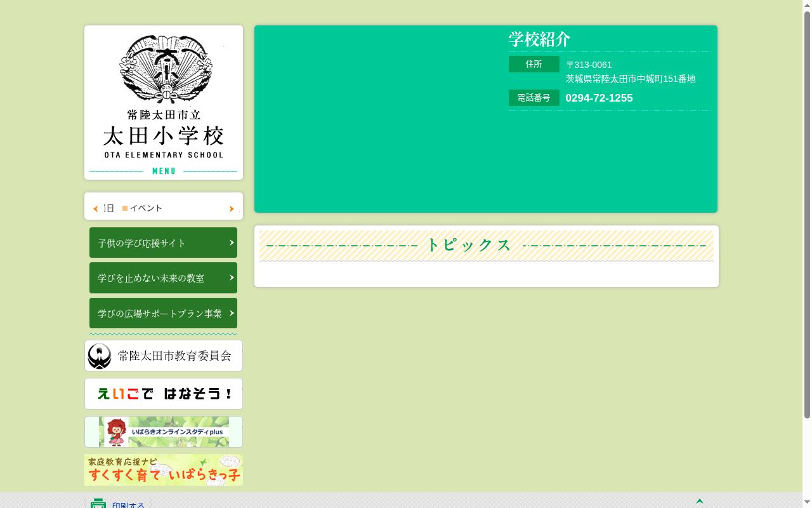Image resolution: width=812 pixels, height=508 pixels.
Task: Open すくすく育て いばらきっ子 banner
Action: click(x=164, y=470)
